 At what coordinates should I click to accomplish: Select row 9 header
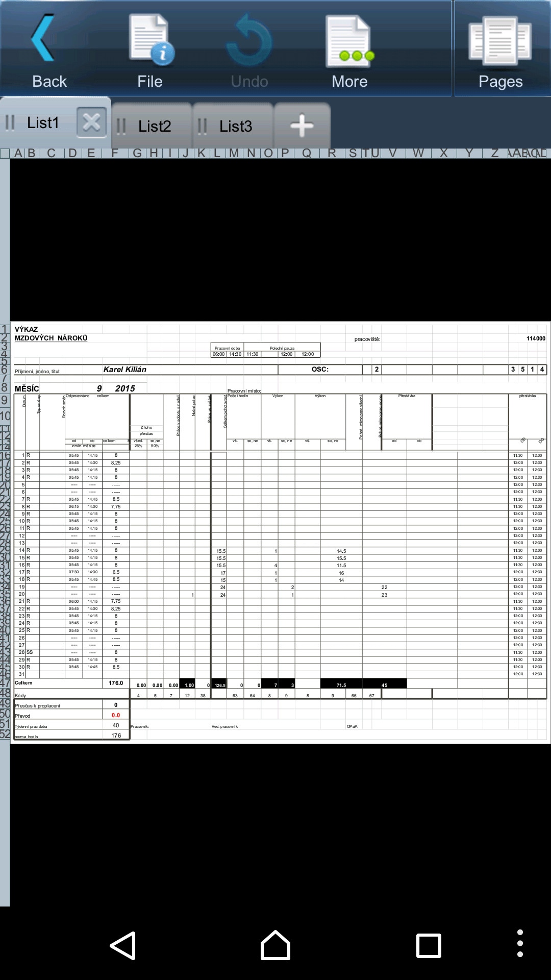5,401
